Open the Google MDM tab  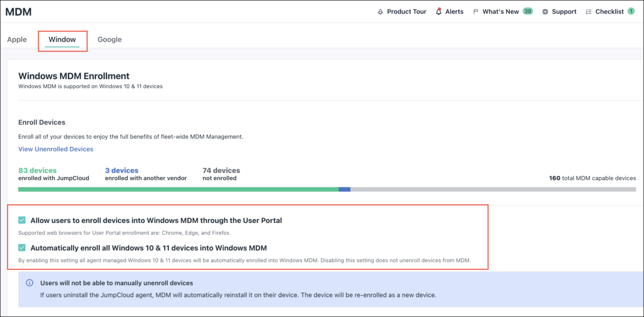(109, 39)
